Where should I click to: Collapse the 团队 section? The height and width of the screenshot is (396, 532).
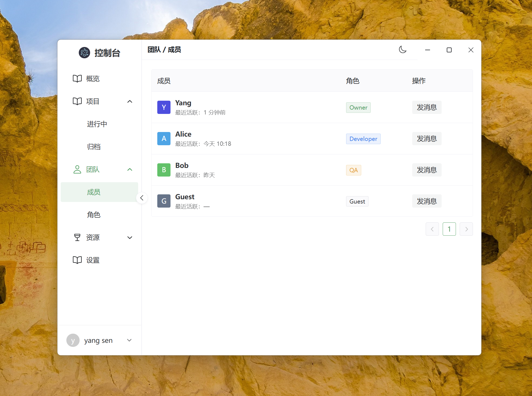click(130, 170)
